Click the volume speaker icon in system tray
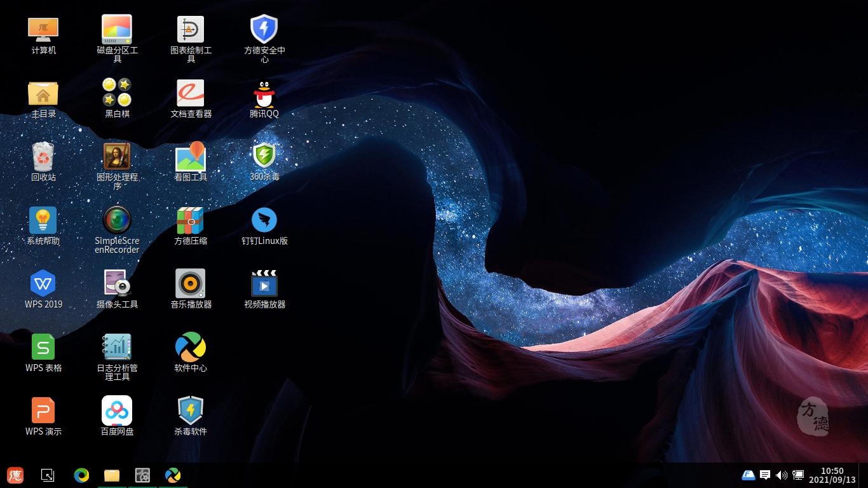This screenshot has height=488, width=868. click(x=782, y=475)
